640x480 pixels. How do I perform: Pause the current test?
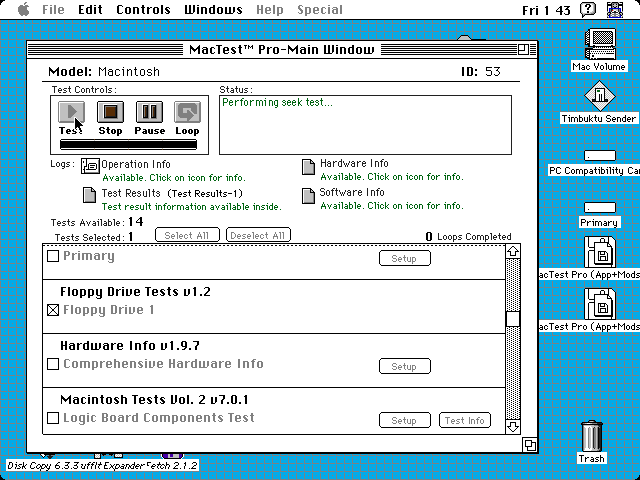149,112
